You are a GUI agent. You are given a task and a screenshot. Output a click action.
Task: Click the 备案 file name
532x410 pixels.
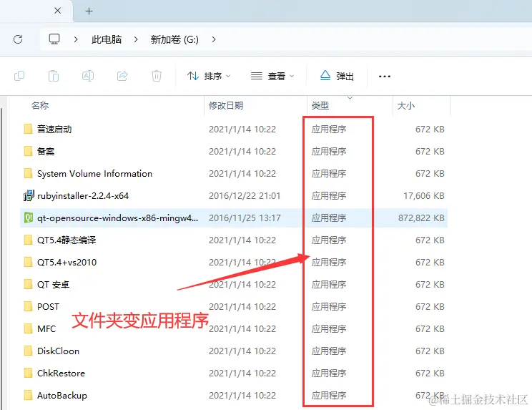click(x=46, y=152)
